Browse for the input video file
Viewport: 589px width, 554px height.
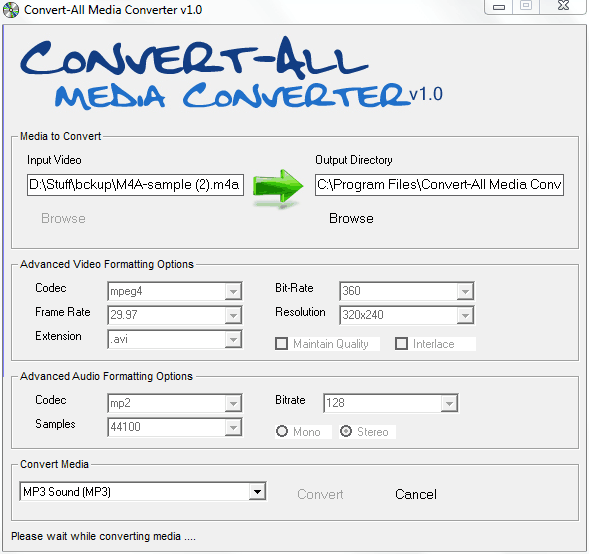[63, 218]
